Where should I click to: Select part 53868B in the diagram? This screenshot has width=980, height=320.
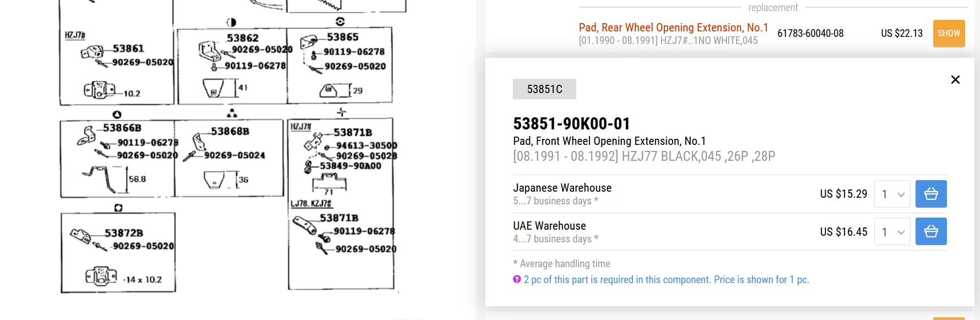coord(230,131)
